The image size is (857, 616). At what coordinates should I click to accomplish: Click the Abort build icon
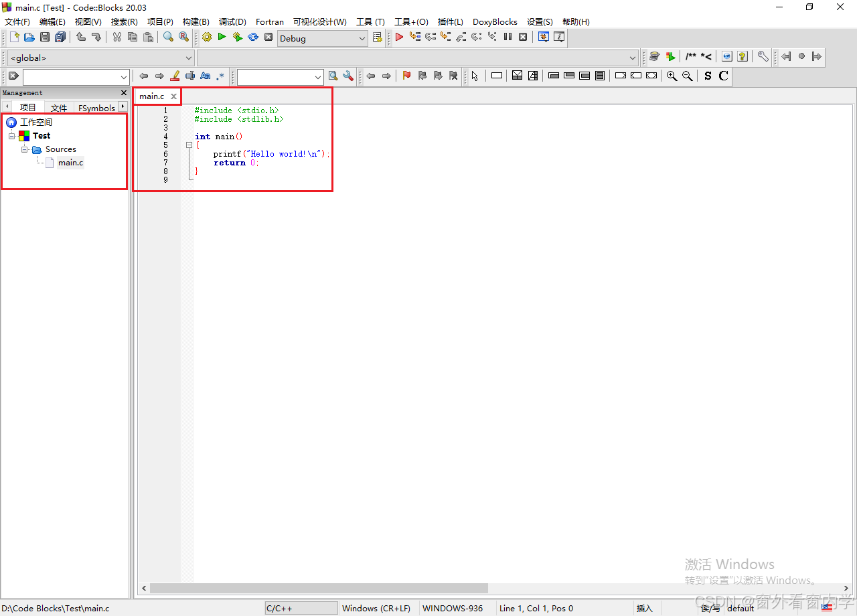tap(268, 37)
